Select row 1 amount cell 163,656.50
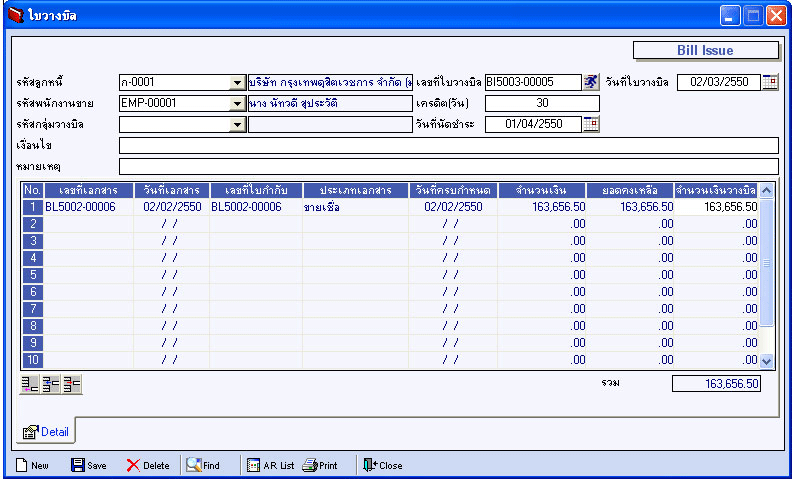Screen dimensions: 796x479 542,207
